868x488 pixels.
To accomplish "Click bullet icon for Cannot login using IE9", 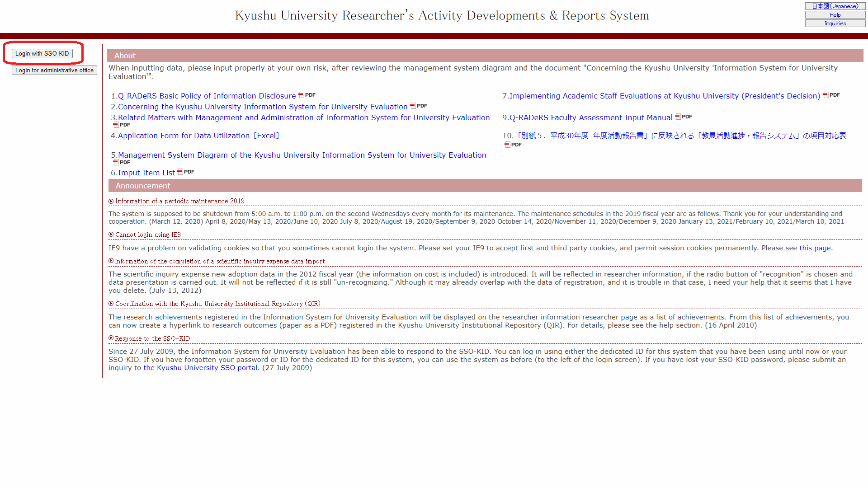I will click(111, 235).
